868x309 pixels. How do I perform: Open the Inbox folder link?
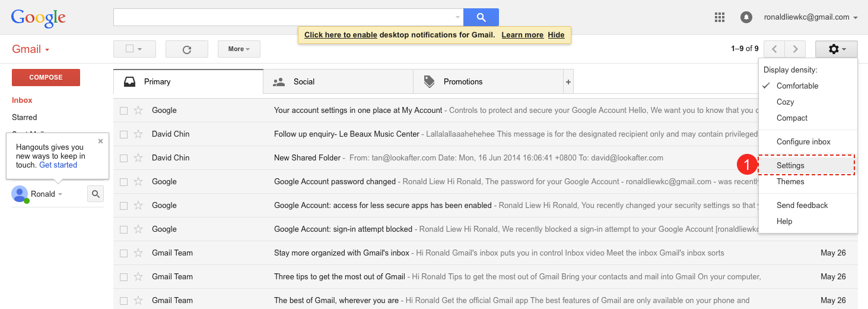point(22,100)
